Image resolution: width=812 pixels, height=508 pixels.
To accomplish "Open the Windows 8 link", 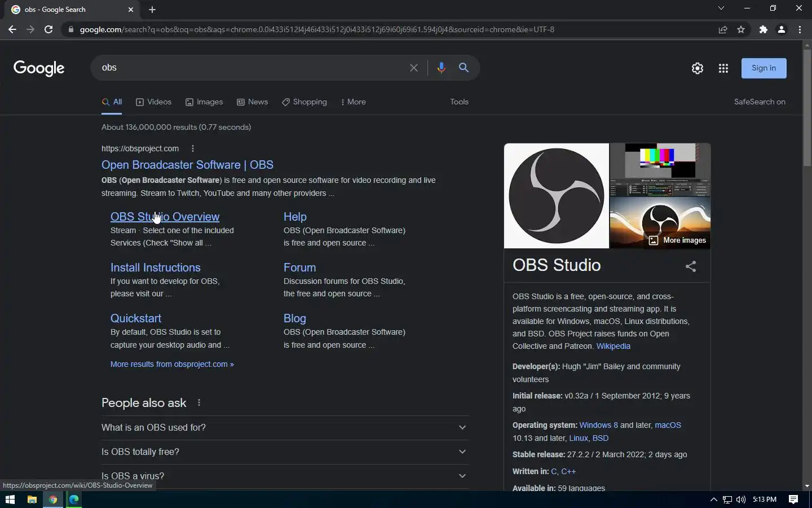I will (x=598, y=425).
